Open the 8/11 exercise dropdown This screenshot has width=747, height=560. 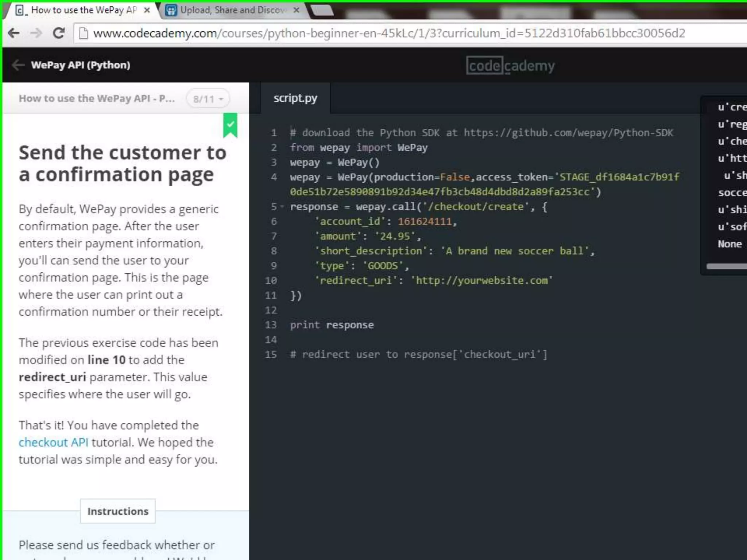point(208,99)
